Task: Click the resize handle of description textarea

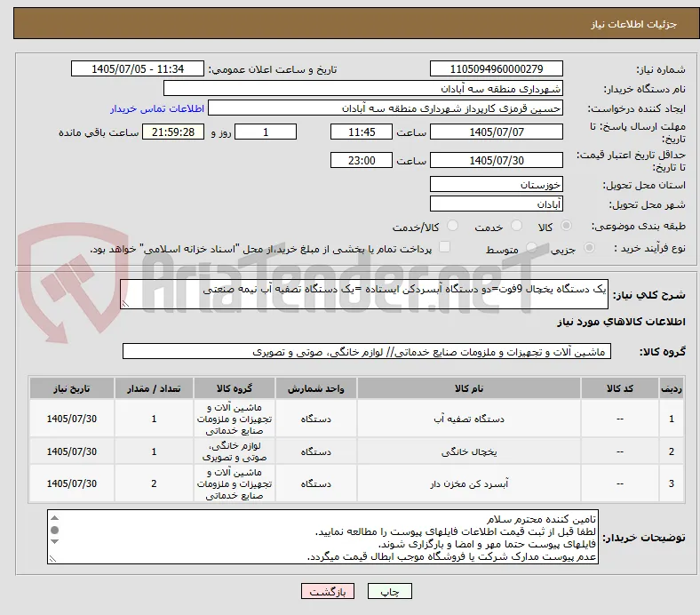Action: coord(125,304)
